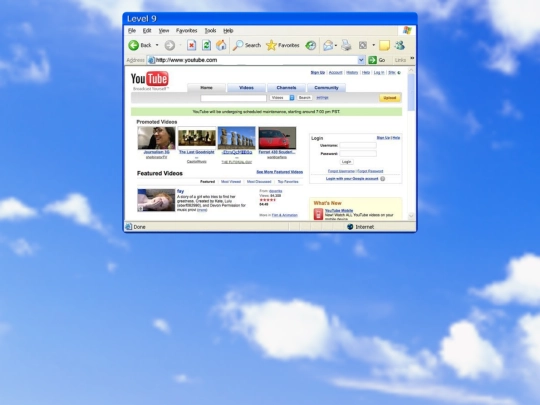The height and width of the screenshot is (405, 540).
Task: Click the YouTube Search button
Action: pos(304,98)
